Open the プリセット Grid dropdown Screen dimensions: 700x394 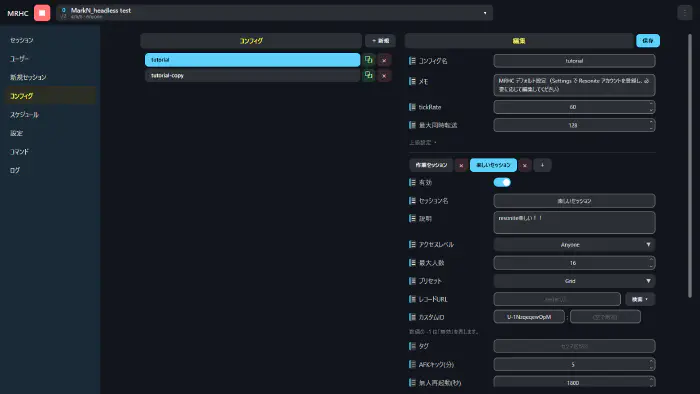click(x=574, y=281)
